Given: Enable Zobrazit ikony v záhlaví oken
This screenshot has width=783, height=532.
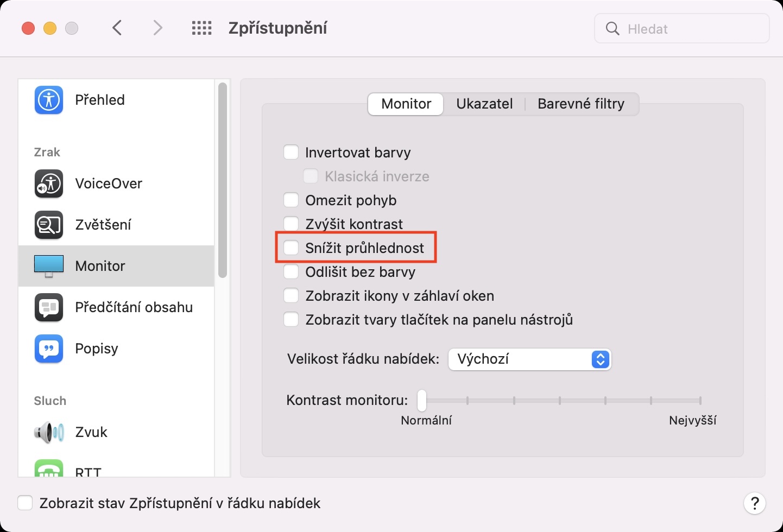Looking at the screenshot, I should tap(292, 296).
